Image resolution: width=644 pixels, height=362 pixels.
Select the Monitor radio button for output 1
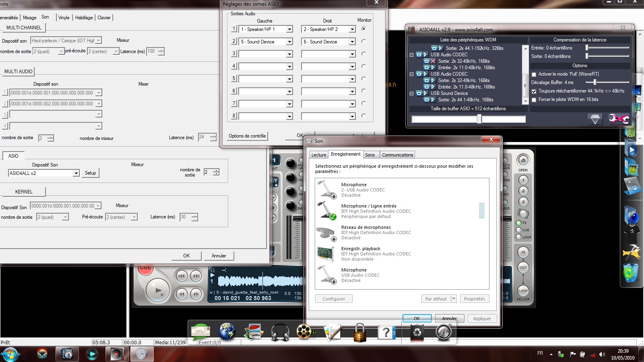point(364,29)
